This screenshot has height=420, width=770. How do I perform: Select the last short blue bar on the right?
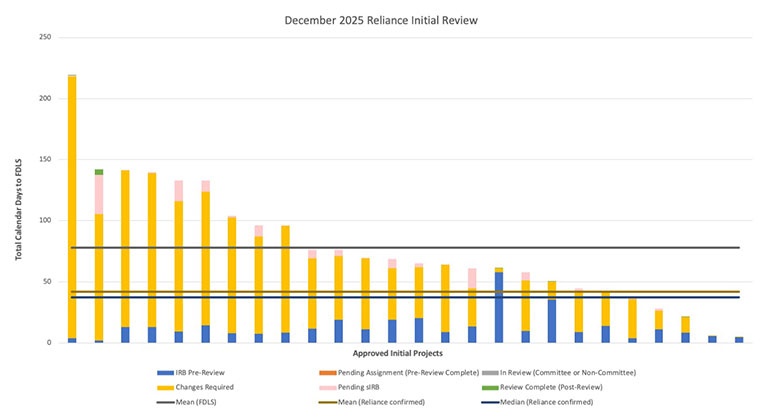[739, 340]
